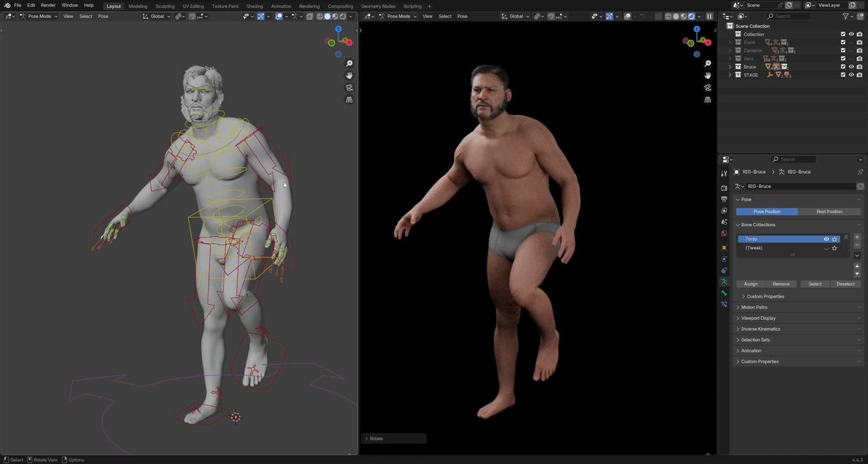This screenshot has height=464, width=868.
Task: Switch to the Sculpting workspace tab
Action: (165, 6)
